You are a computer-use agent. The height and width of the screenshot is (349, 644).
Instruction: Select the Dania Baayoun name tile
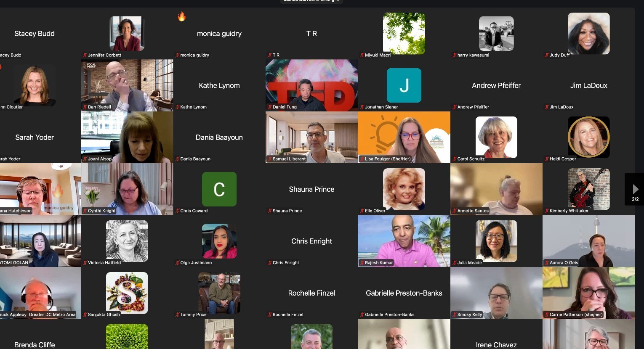pos(219,137)
